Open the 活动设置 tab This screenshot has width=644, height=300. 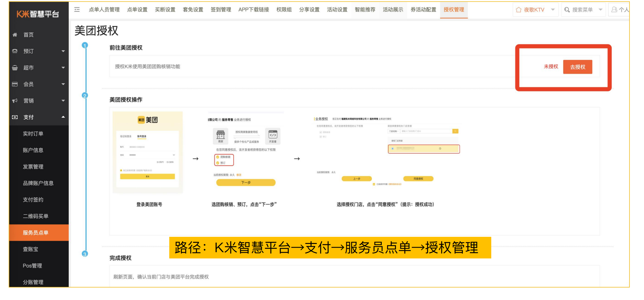point(337,10)
